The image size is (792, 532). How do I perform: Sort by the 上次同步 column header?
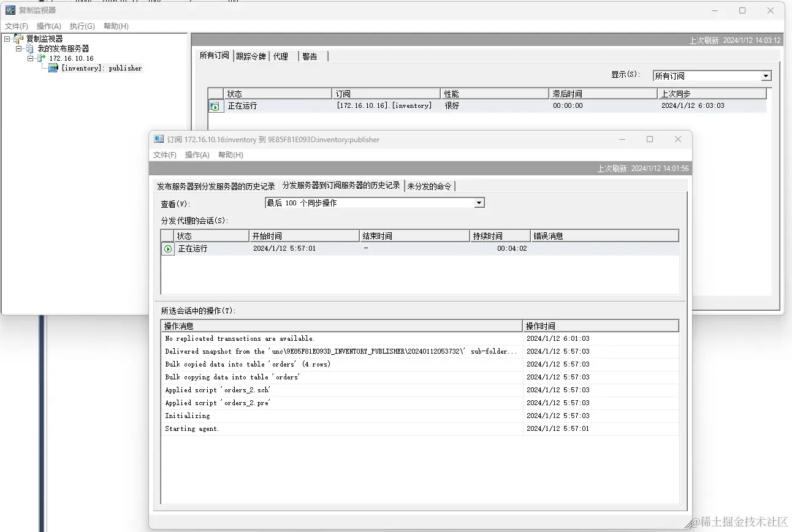click(x=712, y=94)
